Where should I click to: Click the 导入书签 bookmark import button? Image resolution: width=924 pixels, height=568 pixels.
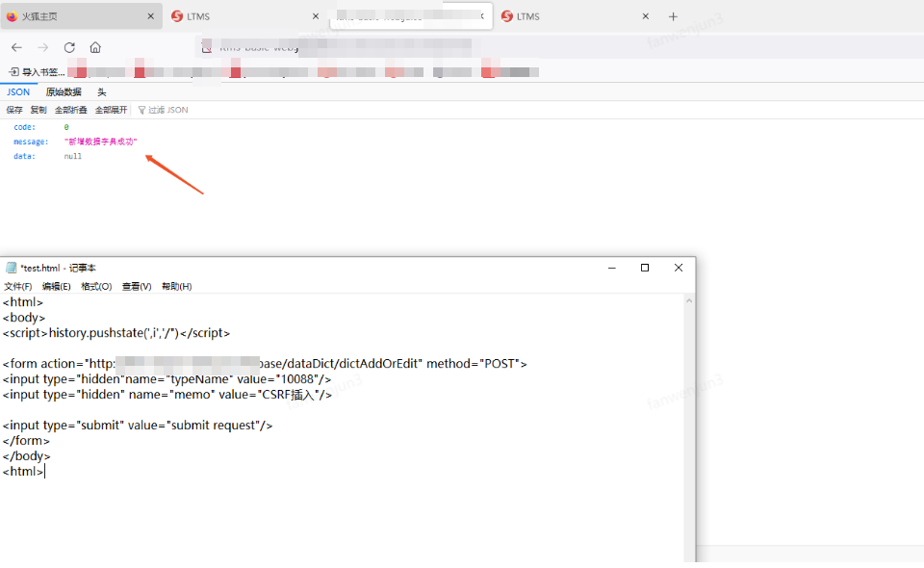coord(37,72)
